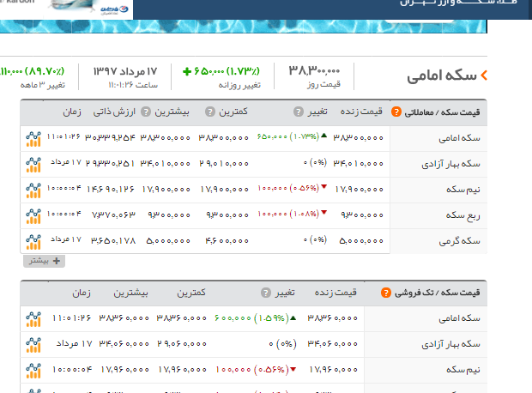Open سکه بهار آزادی link in معاملاتی table
Viewport: 532px width, 393px height.
pos(450,164)
